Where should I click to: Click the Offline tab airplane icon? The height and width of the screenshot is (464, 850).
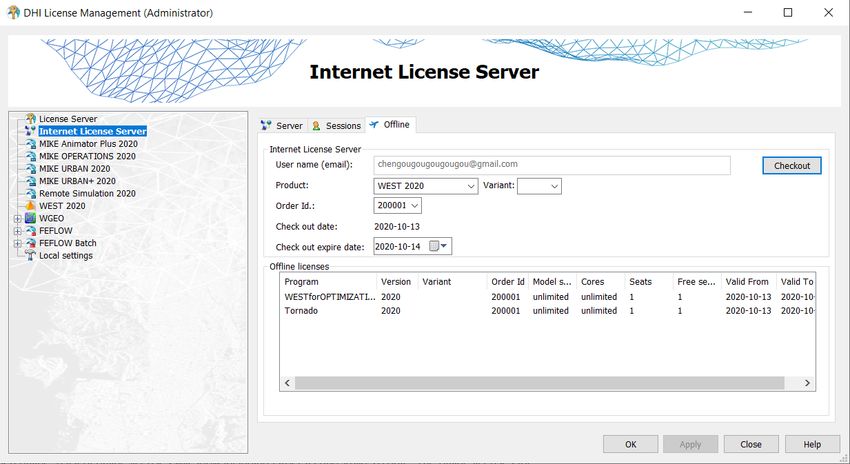(374, 125)
